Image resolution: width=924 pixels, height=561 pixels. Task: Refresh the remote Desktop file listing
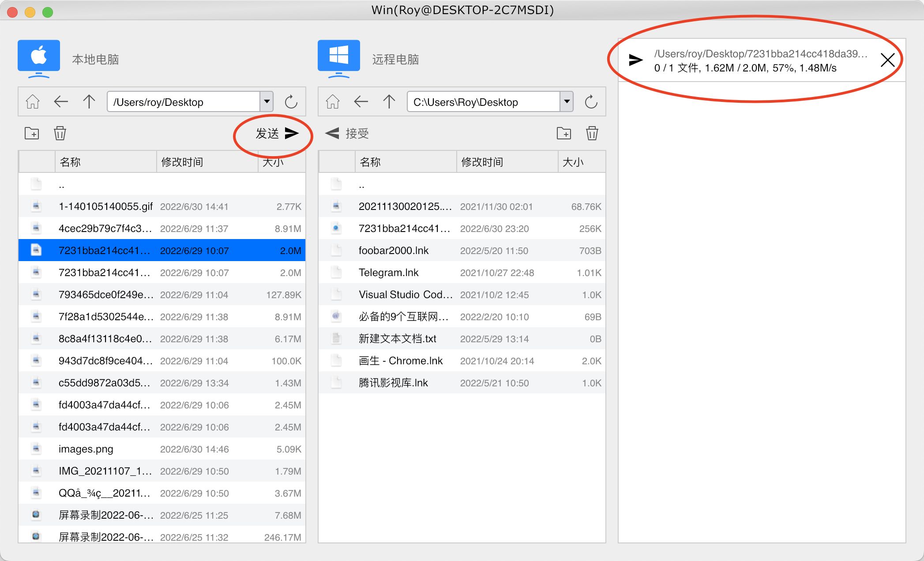pyautogui.click(x=591, y=102)
